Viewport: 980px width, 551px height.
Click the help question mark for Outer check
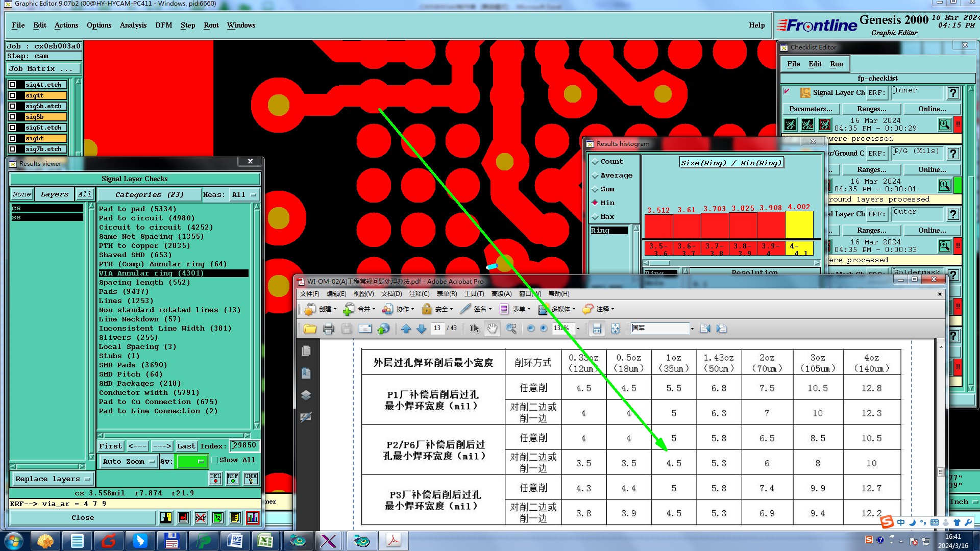pos(952,214)
